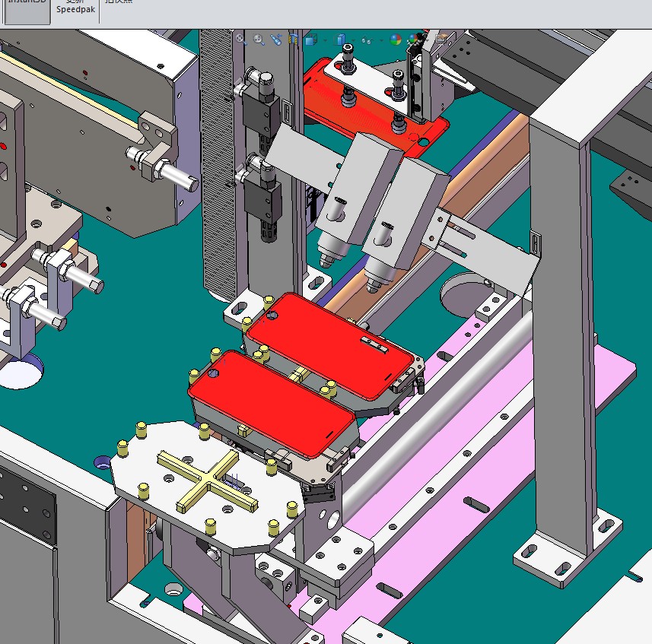
Task: Select the Zoom to Area magnifier tool
Action: click(259, 40)
